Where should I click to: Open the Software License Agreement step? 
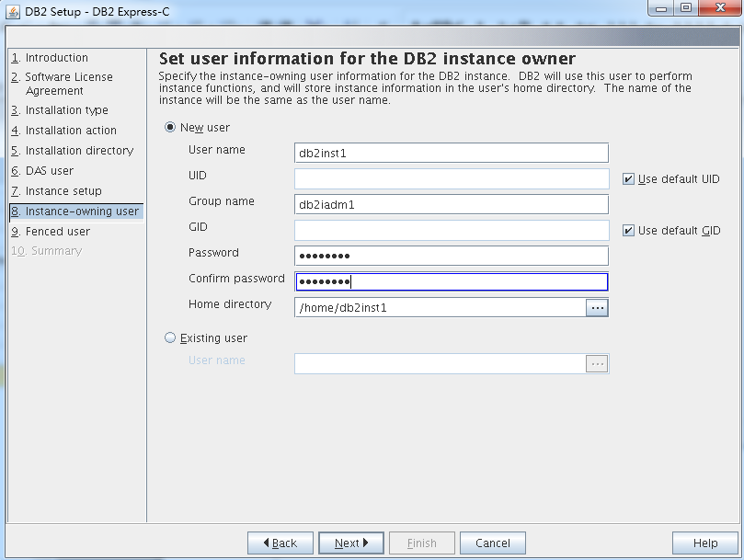(x=62, y=84)
